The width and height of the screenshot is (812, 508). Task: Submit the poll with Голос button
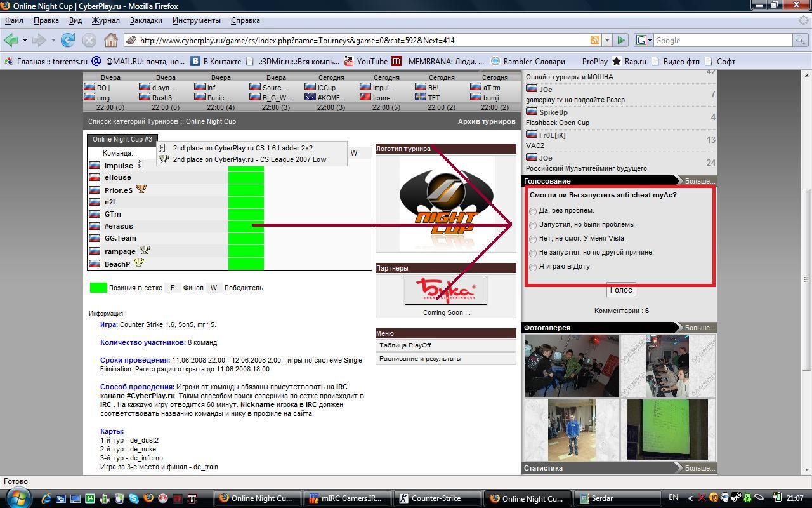tap(621, 290)
